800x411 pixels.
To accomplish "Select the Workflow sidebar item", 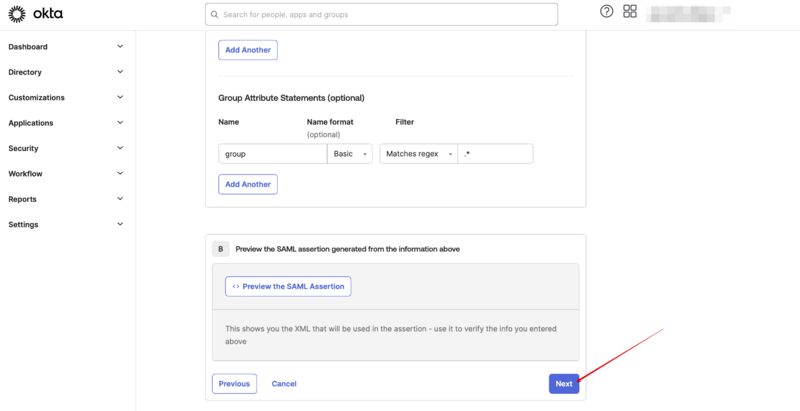I will [26, 174].
